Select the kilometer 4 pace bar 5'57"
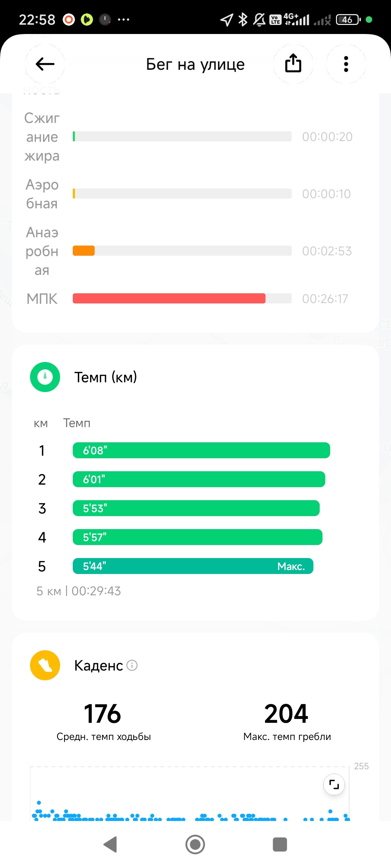This screenshot has width=391, height=868. click(x=197, y=537)
